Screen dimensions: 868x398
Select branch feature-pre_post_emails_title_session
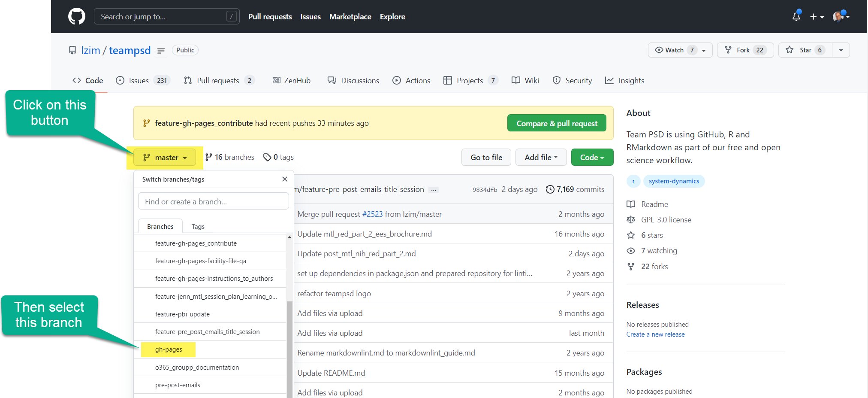coord(210,332)
